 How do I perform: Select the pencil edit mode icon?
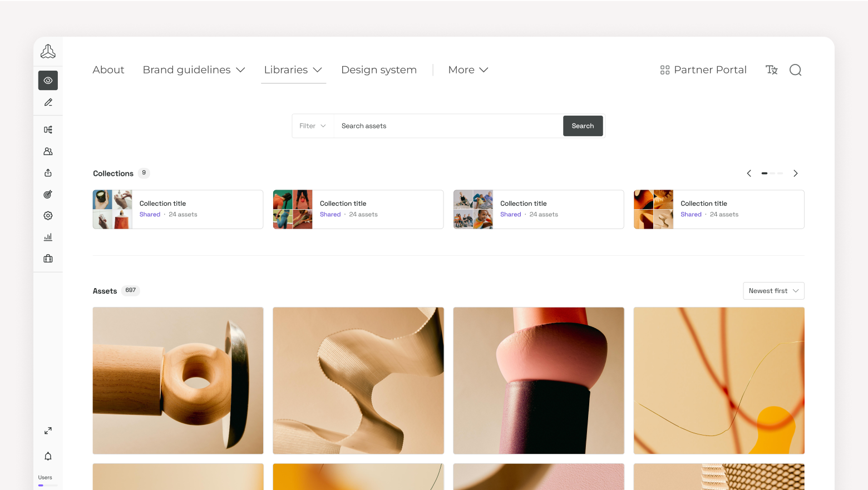[48, 102]
